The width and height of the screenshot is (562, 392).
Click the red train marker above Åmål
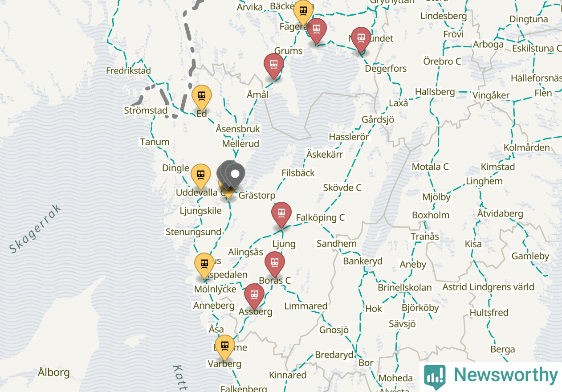[274, 66]
